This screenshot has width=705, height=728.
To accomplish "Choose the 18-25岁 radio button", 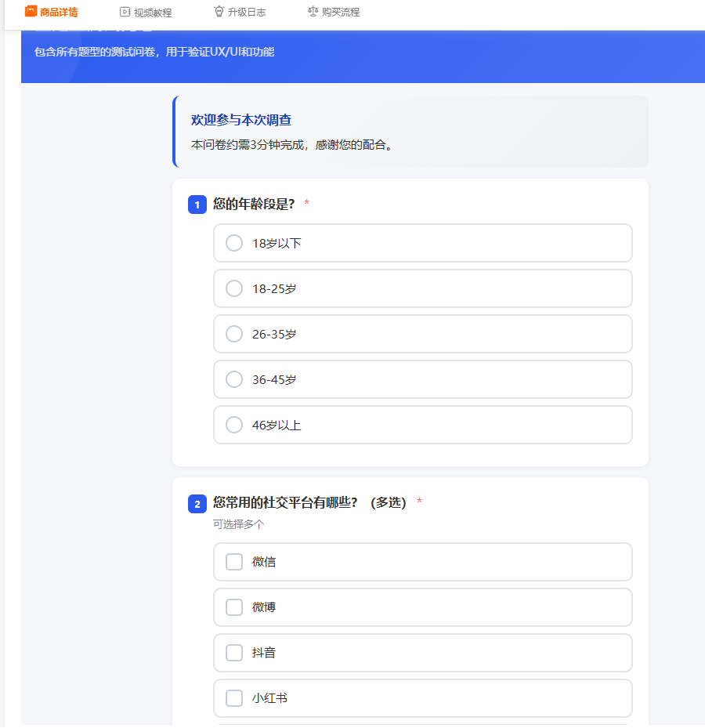I will [234, 288].
